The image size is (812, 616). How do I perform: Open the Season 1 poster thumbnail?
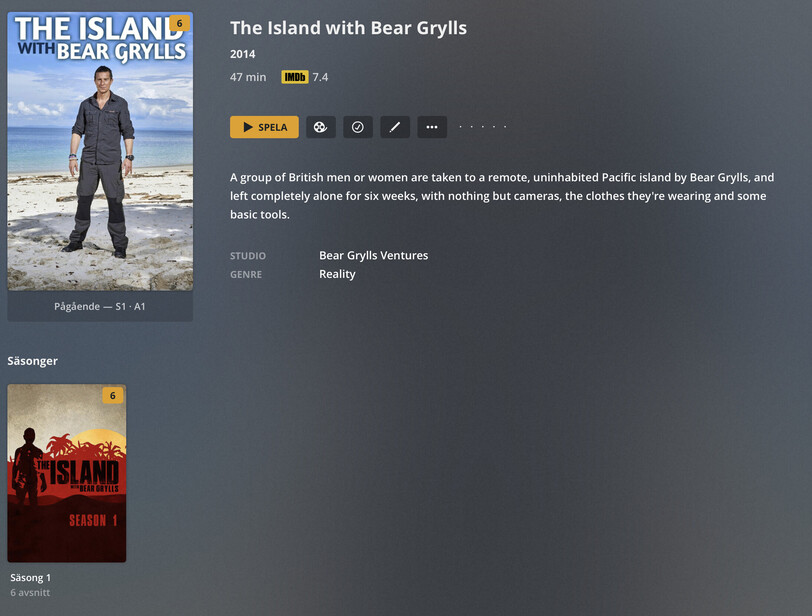pyautogui.click(x=67, y=473)
